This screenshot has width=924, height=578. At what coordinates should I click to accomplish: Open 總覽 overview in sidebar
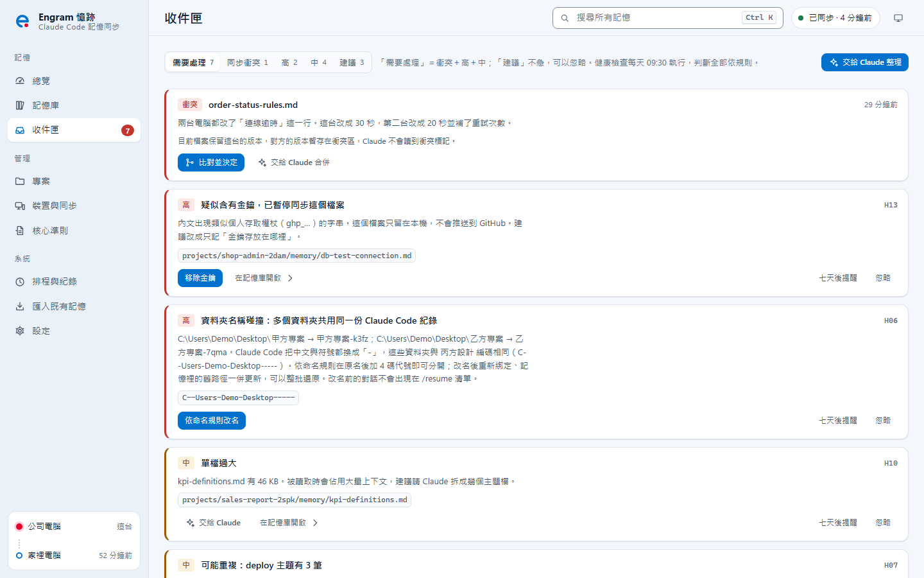point(74,81)
